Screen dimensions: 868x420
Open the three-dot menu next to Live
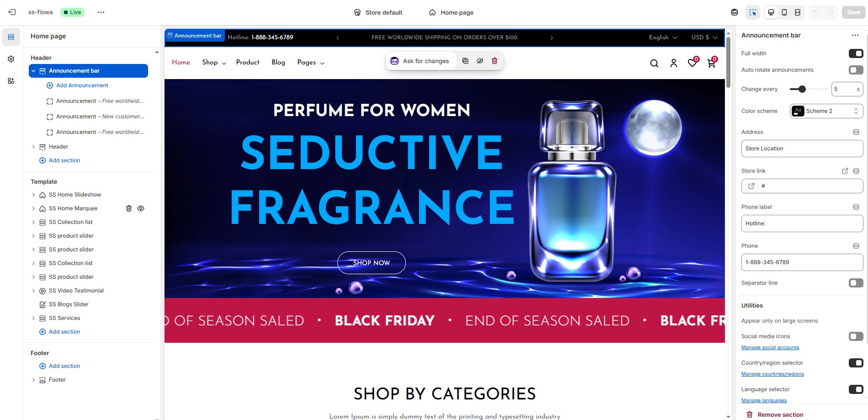tap(101, 12)
